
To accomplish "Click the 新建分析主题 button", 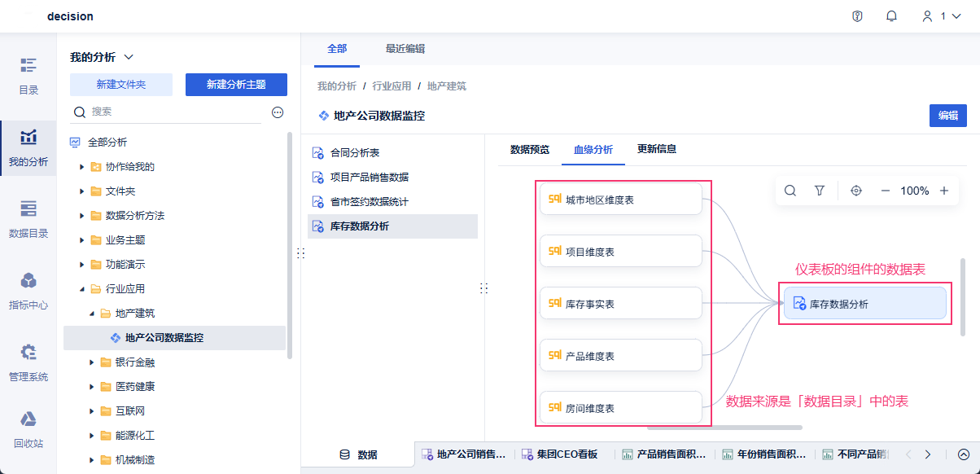I will [236, 85].
